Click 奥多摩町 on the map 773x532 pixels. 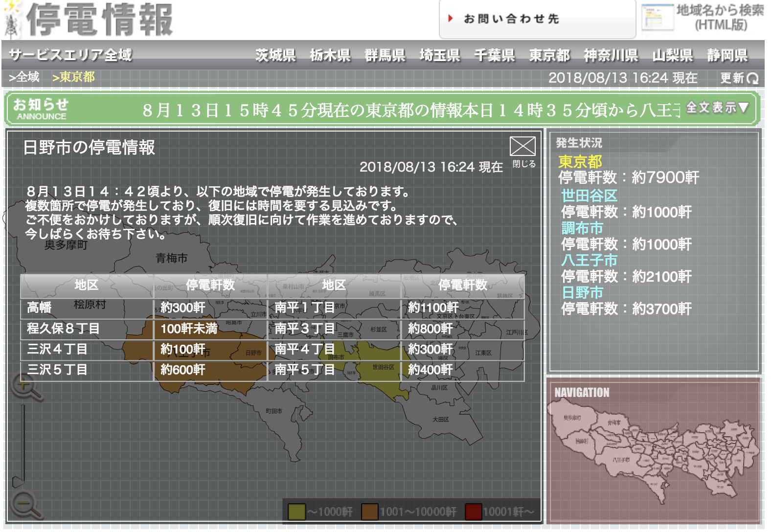point(66,245)
